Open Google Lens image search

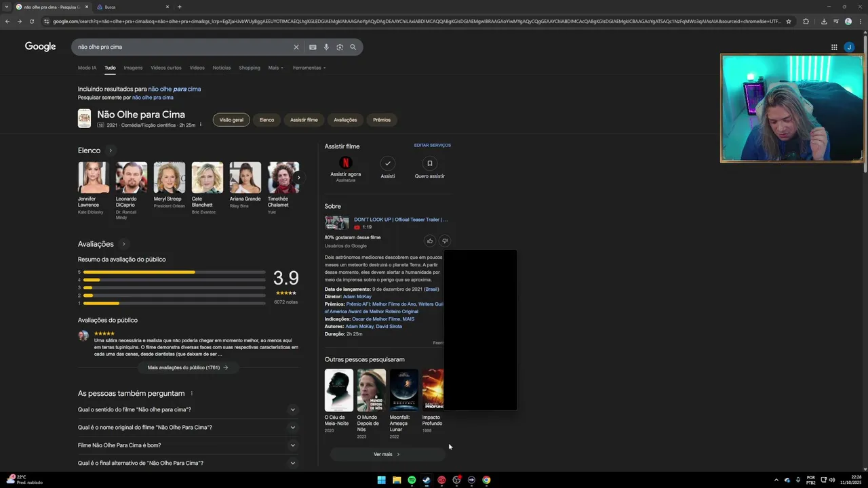pyautogui.click(x=340, y=47)
